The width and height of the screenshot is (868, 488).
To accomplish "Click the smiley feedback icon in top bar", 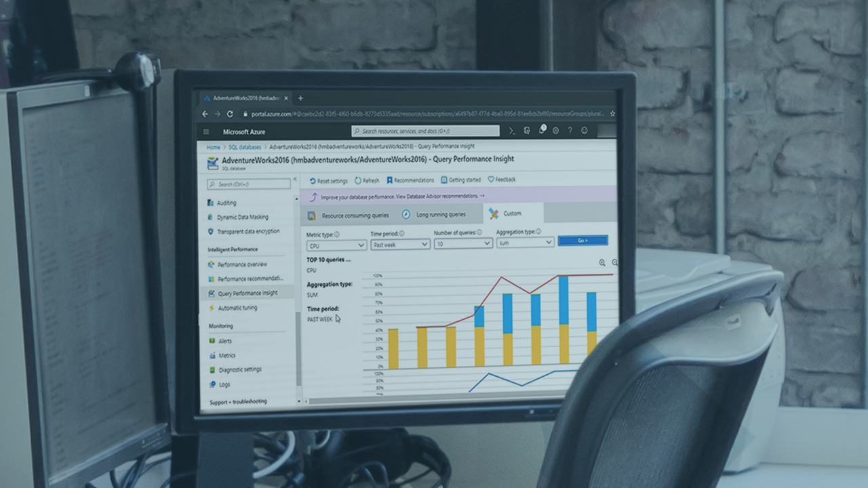I will tap(585, 130).
